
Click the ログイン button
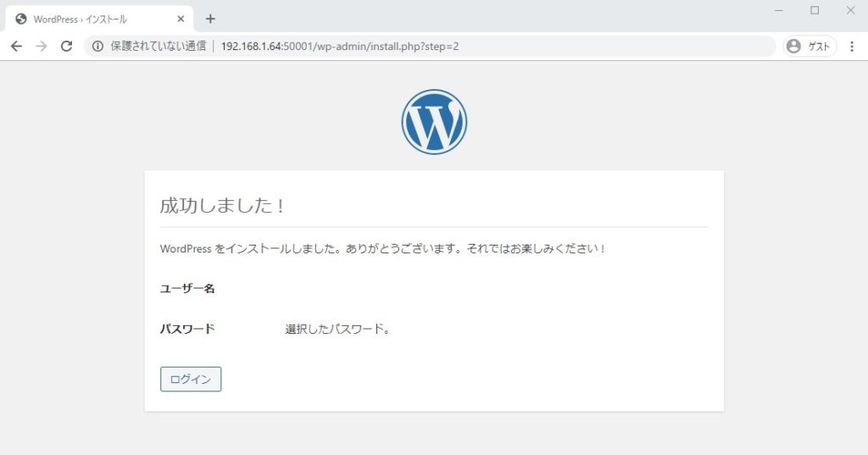click(191, 380)
